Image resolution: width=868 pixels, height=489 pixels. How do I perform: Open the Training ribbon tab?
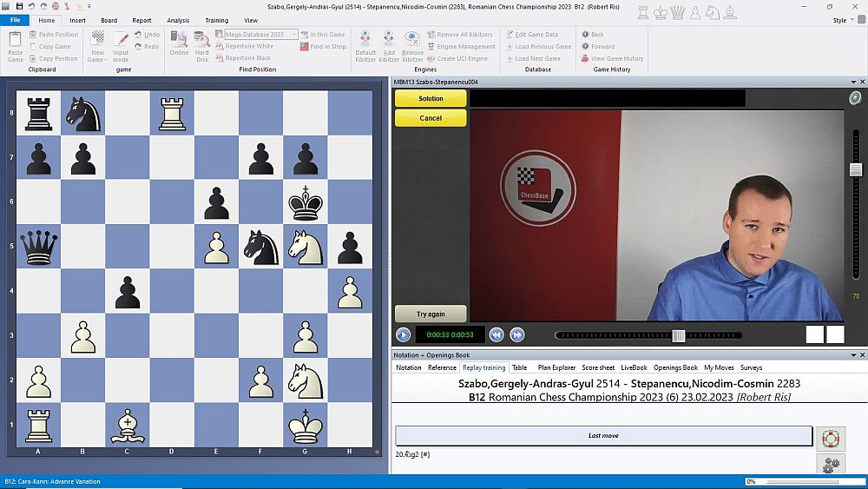pos(216,20)
